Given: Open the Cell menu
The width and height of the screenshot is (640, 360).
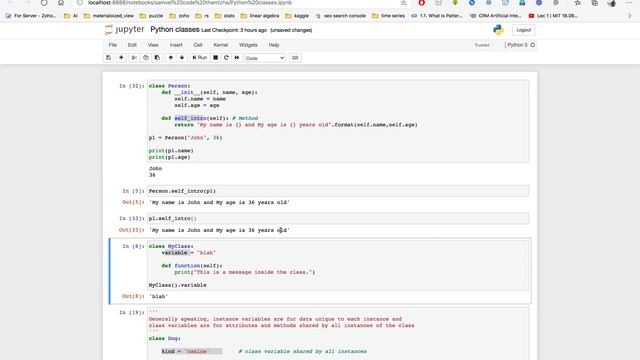Looking at the screenshot, I should click(x=198, y=45).
